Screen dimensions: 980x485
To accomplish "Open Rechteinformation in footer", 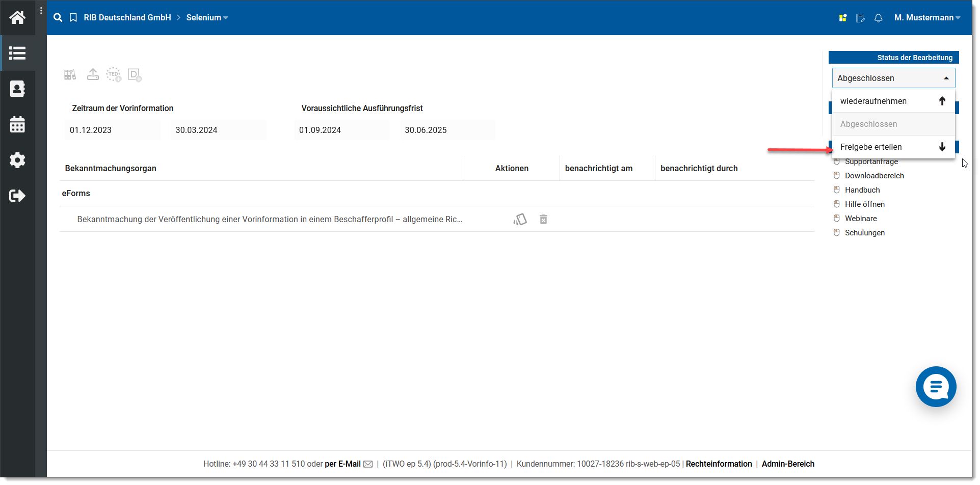I will pos(719,464).
